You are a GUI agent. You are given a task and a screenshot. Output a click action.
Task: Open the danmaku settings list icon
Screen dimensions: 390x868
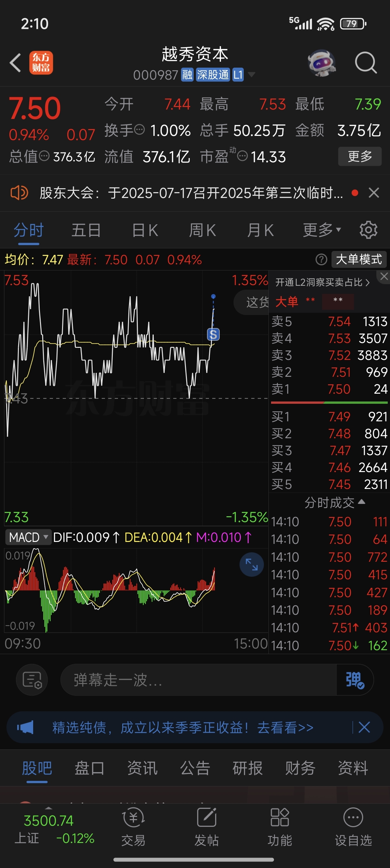point(32,680)
